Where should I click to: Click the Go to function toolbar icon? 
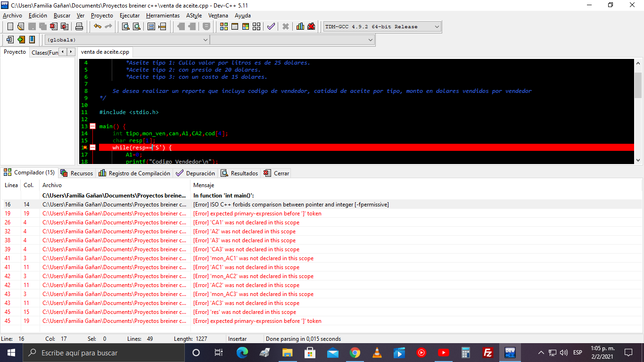pyautogui.click(x=151, y=26)
